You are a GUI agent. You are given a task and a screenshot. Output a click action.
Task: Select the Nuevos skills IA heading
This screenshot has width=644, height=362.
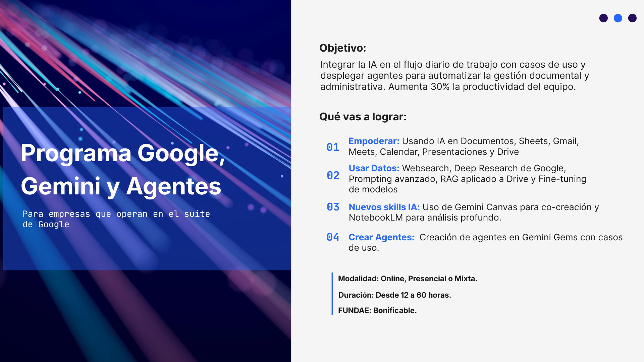[384, 207]
